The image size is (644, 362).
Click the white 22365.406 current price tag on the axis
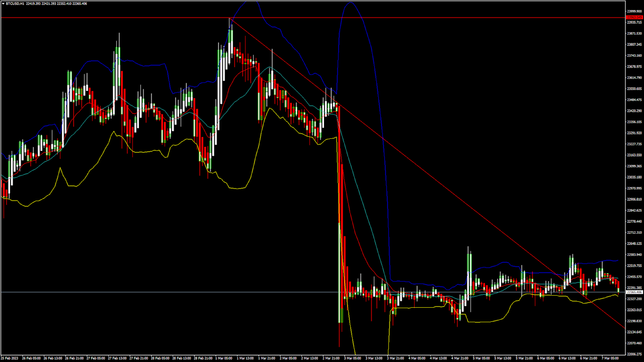point(634,292)
